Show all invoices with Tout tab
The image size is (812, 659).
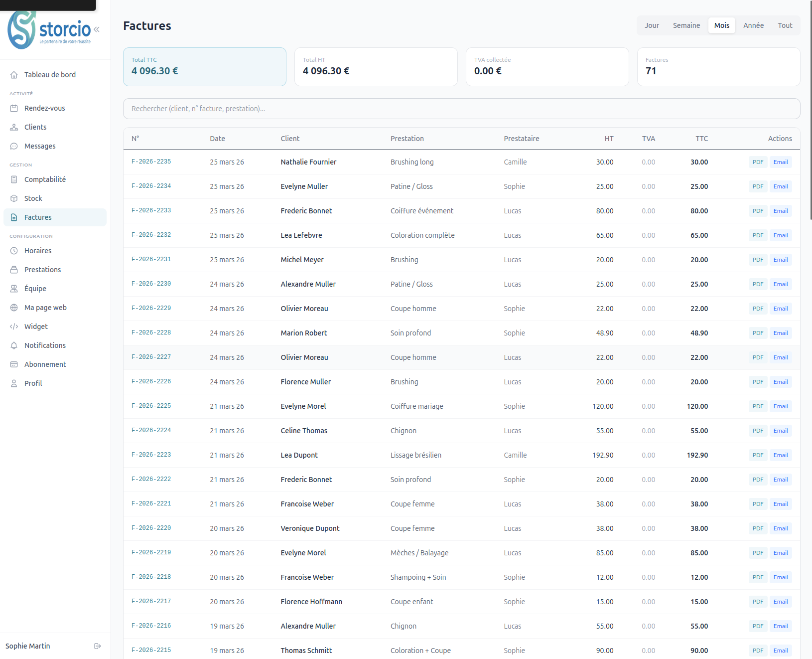pos(785,25)
